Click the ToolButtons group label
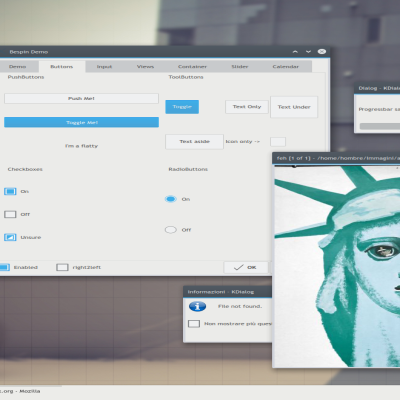The width and height of the screenshot is (400, 400). [x=186, y=77]
